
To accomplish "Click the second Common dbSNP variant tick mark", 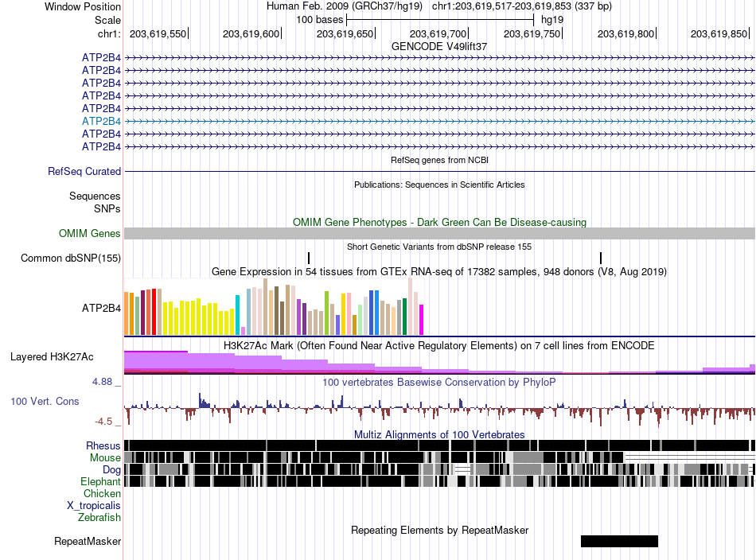I will [x=601, y=258].
